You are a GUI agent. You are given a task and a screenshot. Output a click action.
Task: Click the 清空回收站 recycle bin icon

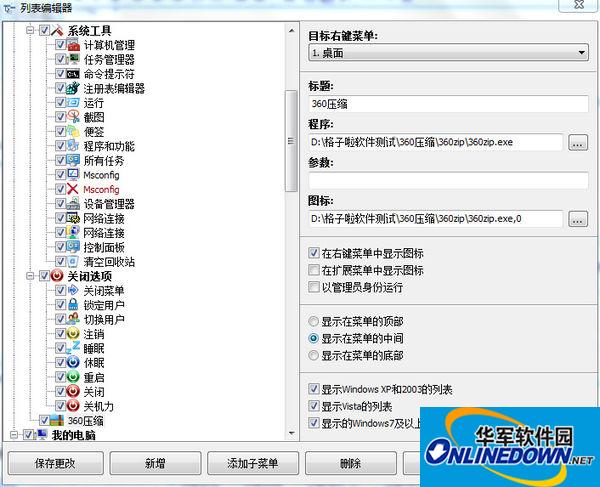click(x=73, y=262)
